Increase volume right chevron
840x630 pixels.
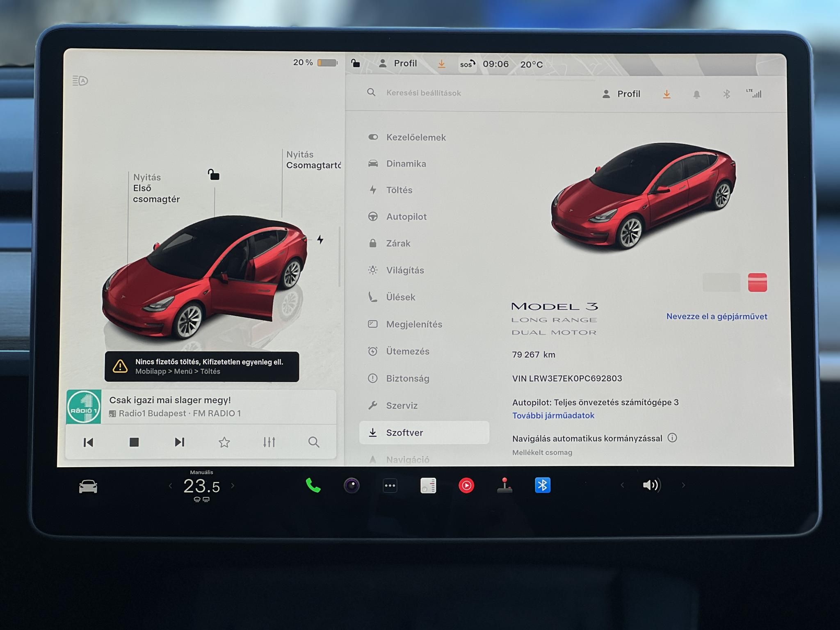pos(683,485)
